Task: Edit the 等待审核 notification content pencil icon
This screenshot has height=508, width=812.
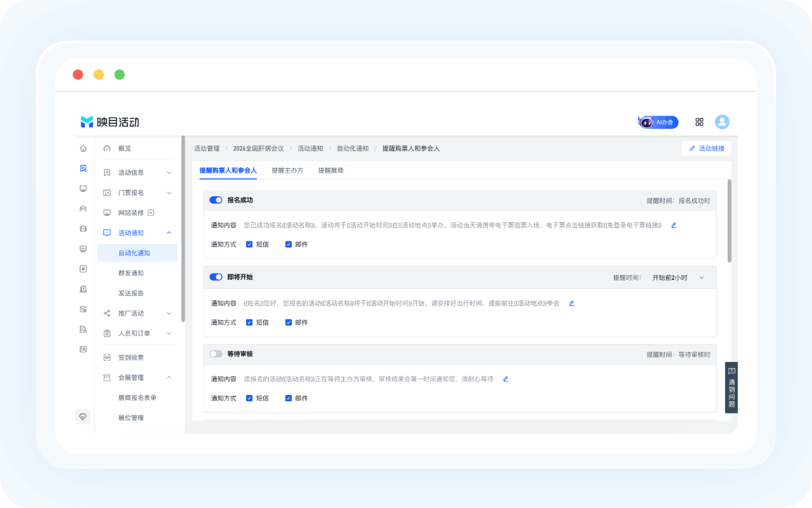Action: point(506,379)
